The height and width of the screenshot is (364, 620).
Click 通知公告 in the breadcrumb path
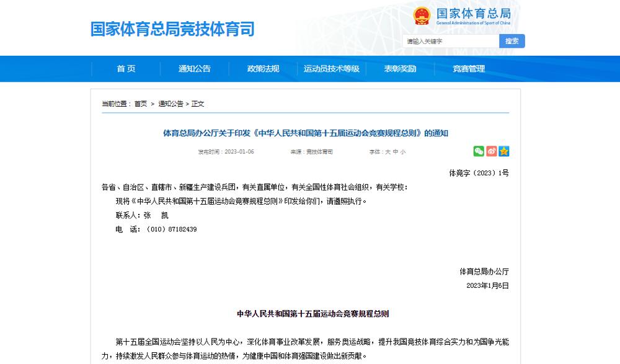tap(170, 104)
